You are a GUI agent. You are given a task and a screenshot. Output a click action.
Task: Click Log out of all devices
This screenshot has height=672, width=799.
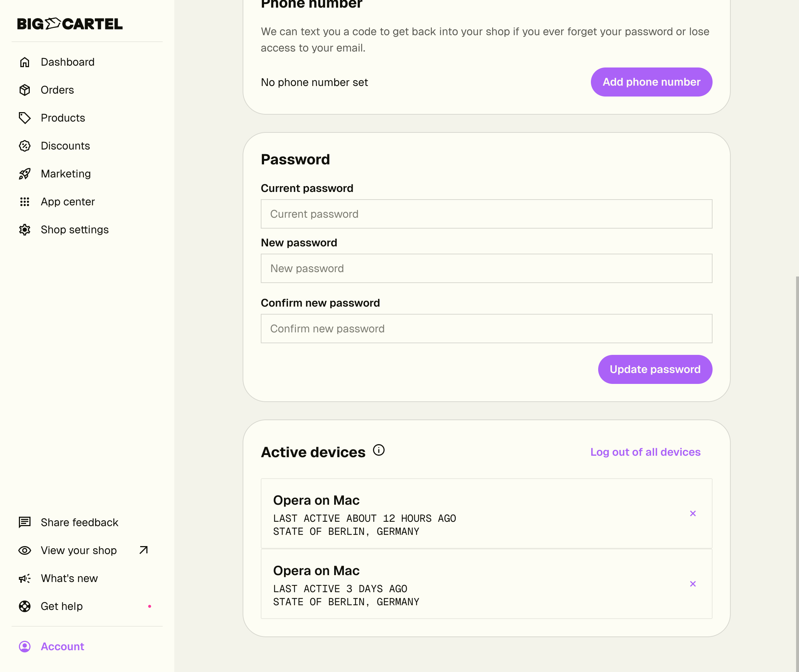pyautogui.click(x=645, y=452)
